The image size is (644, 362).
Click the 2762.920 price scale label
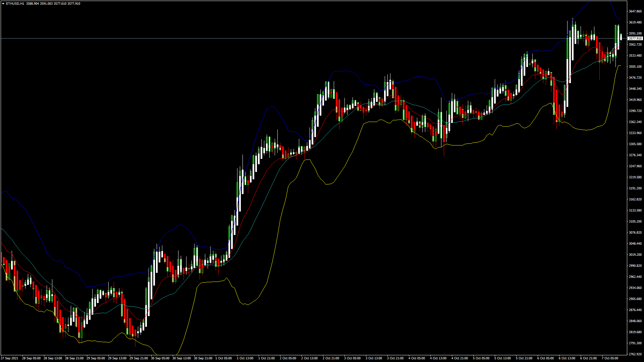pyautogui.click(x=635, y=354)
